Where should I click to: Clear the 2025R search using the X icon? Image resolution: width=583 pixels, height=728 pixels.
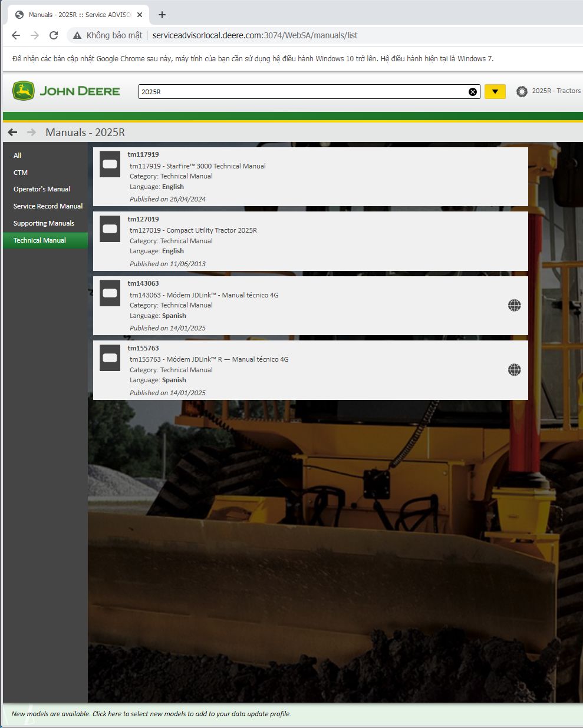(472, 91)
